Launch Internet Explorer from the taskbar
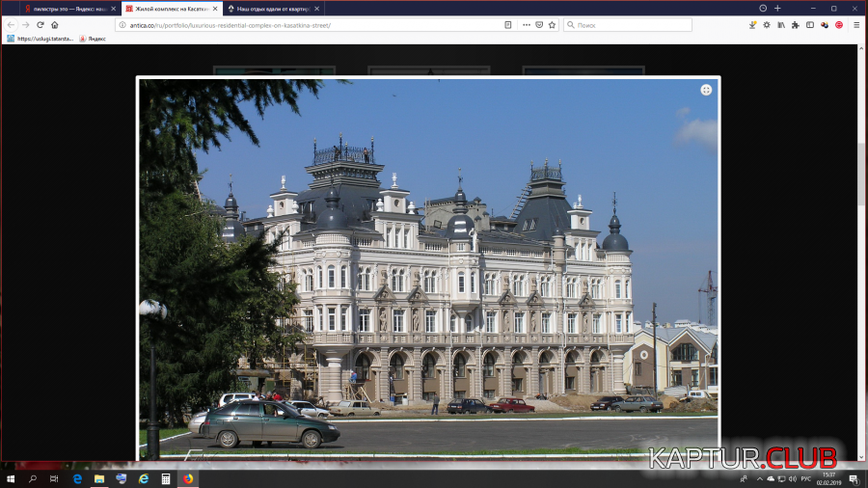The image size is (868, 488). tap(144, 479)
